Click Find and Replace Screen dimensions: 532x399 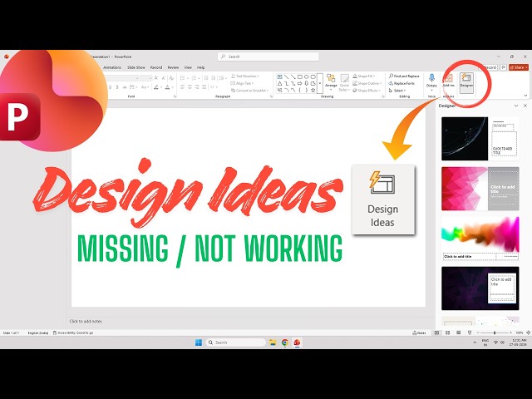coord(404,76)
